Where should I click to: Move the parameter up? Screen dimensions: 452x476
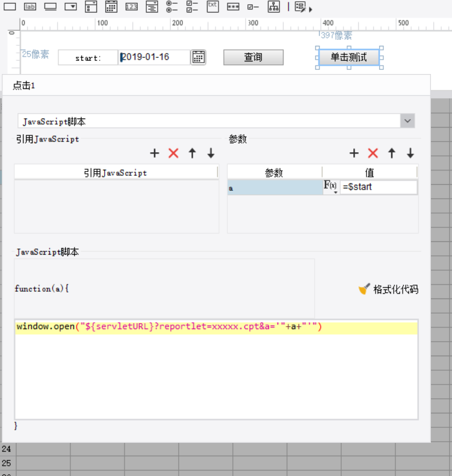[x=392, y=153]
